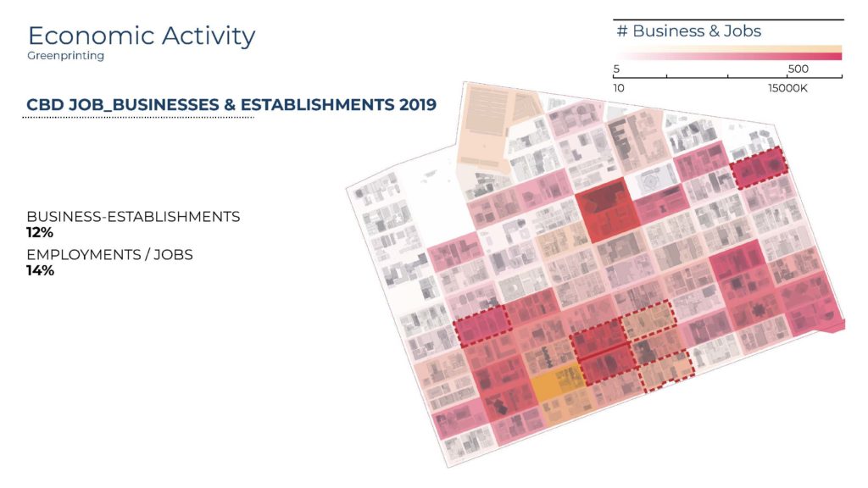Click the pink-to-red legend gradient bar
This screenshot has width=868, height=488.
(728, 56)
